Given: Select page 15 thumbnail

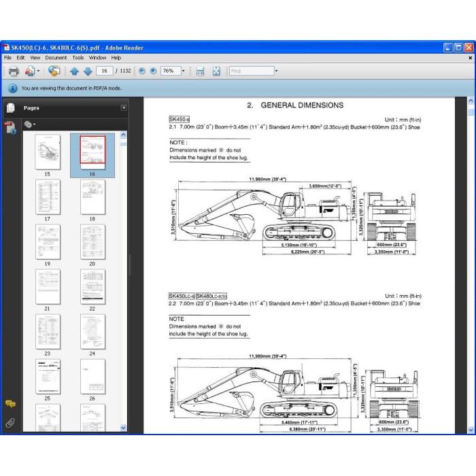Looking at the screenshot, I should [48, 152].
